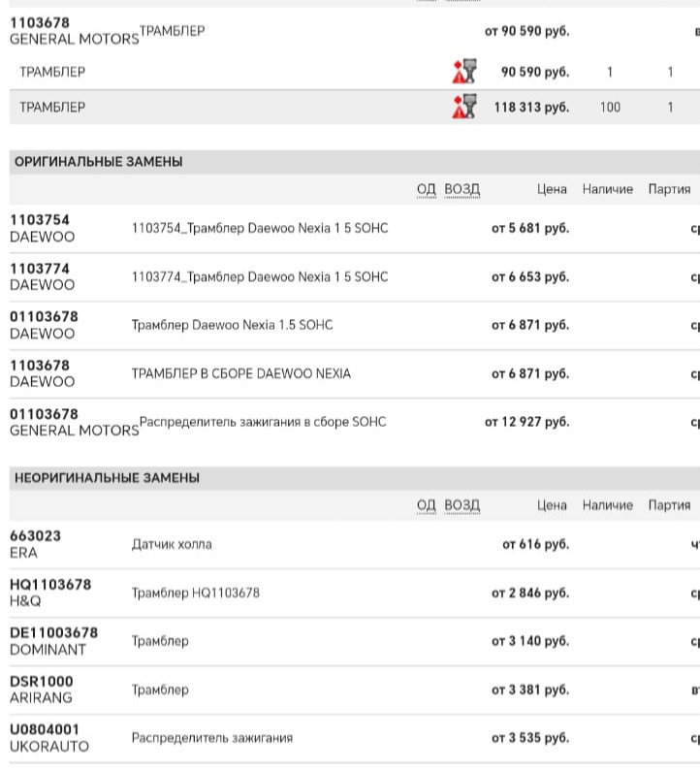The width and height of the screenshot is (700, 770).
Task: Open DSR1000 ARIRANG part
Action: coord(41,682)
